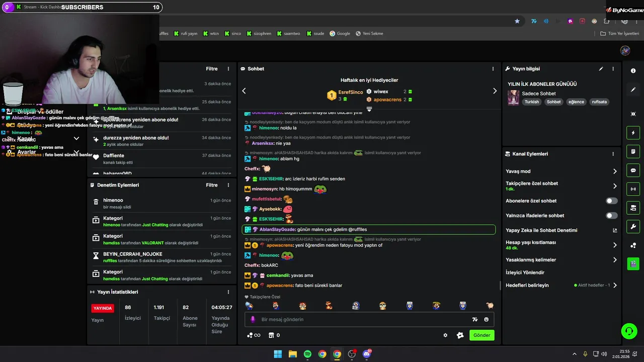This screenshot has height=362, width=644.
Task: Open the document notes sidebar icon
Action: point(633,151)
